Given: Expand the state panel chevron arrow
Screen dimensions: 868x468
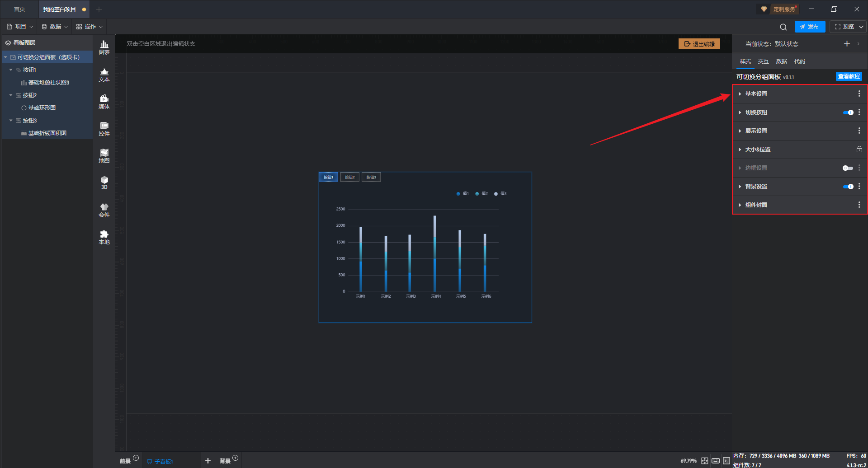Looking at the screenshot, I should 858,44.
